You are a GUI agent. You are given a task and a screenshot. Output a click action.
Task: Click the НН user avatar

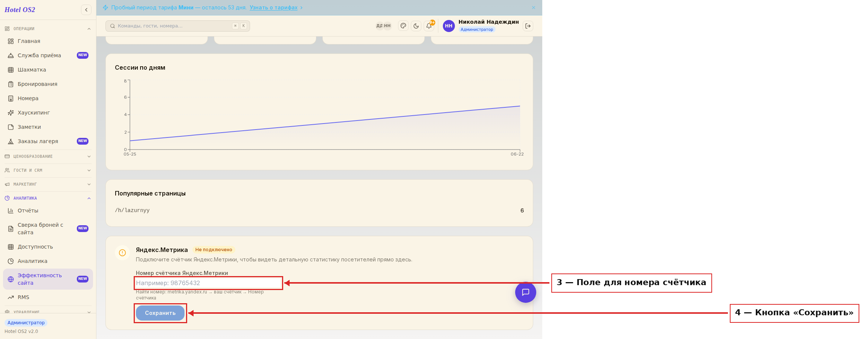pos(448,26)
